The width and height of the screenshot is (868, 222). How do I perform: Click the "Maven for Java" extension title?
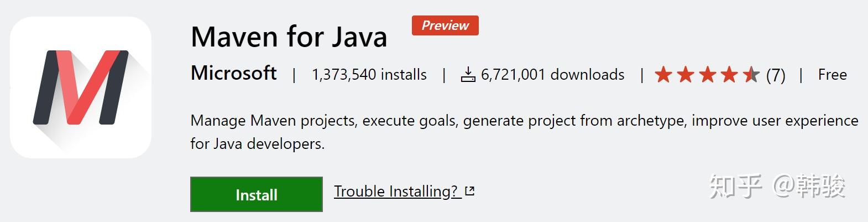[289, 37]
